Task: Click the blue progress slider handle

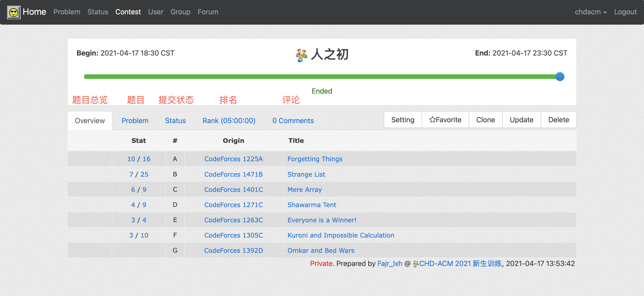Action: [x=560, y=77]
